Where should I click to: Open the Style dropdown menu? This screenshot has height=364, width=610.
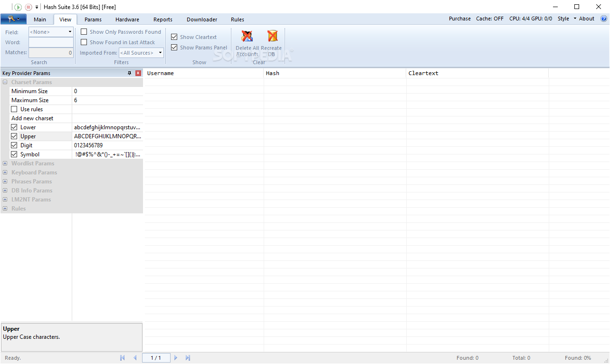click(567, 19)
